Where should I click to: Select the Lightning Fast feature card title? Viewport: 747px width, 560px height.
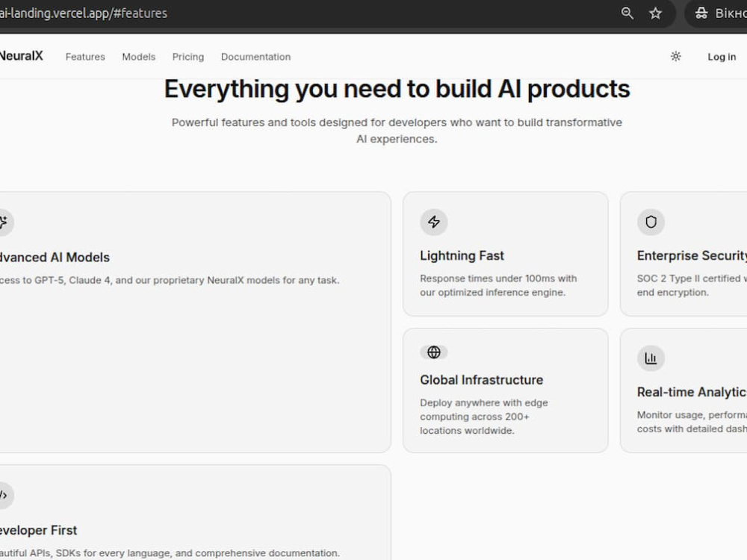(x=462, y=255)
